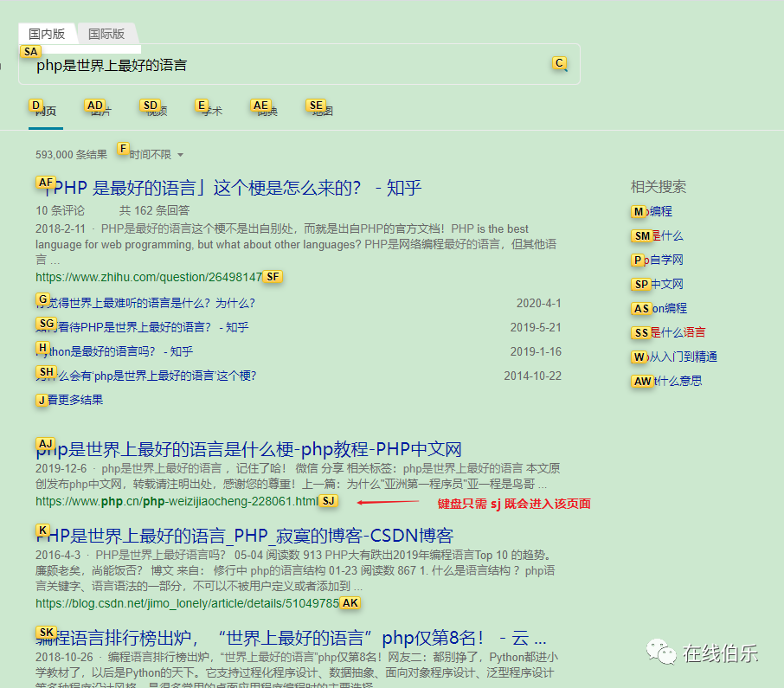Click the first related search ending in 编程

click(652, 211)
